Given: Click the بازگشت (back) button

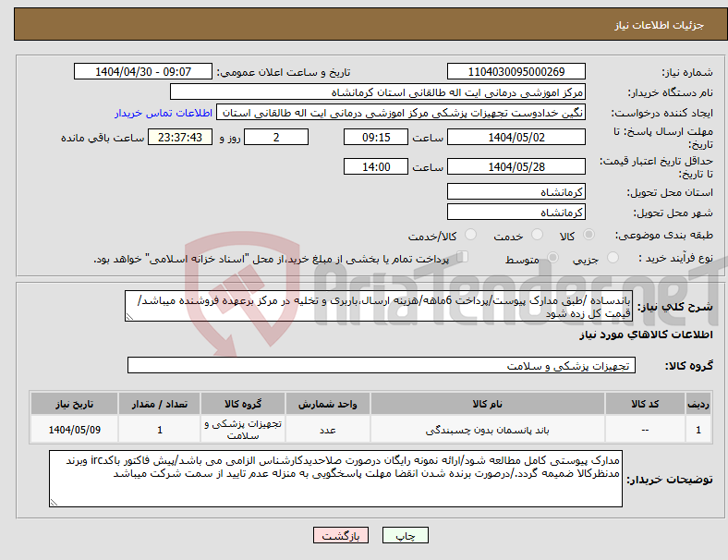Looking at the screenshot, I should [x=341, y=535].
